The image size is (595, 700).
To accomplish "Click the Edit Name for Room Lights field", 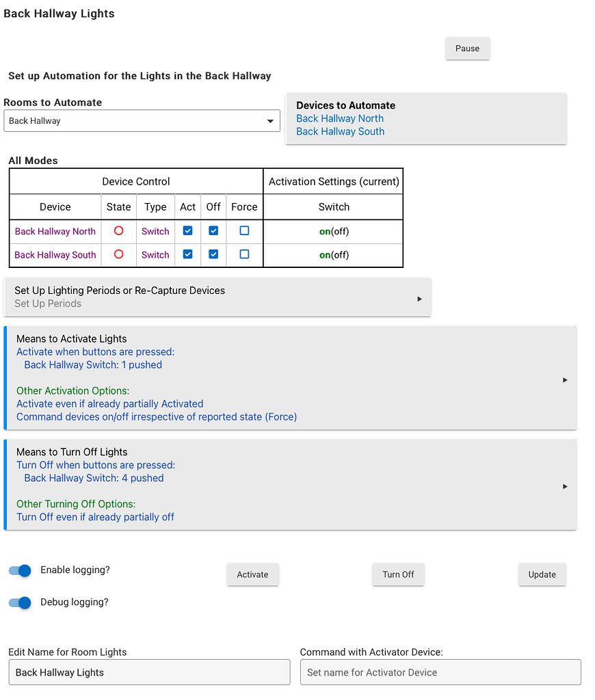I will [148, 672].
